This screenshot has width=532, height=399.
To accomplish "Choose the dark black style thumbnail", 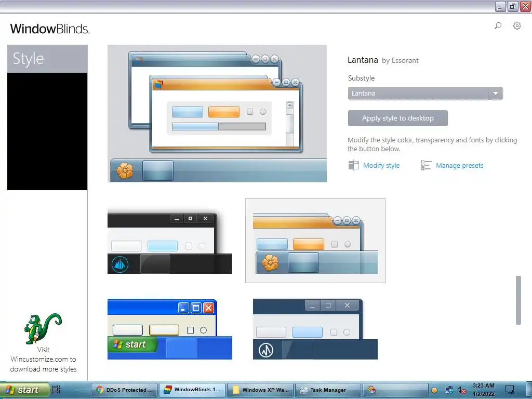I will coord(170,242).
